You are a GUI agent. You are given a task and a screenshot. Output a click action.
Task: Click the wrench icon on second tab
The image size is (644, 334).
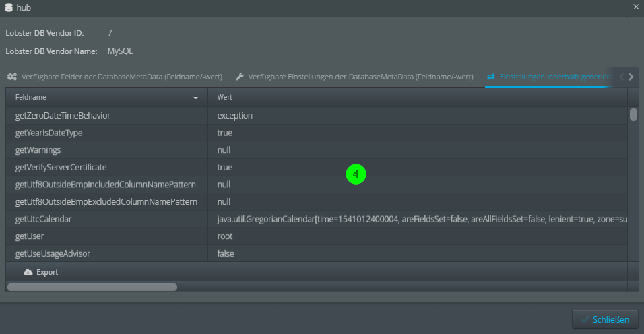pos(240,77)
